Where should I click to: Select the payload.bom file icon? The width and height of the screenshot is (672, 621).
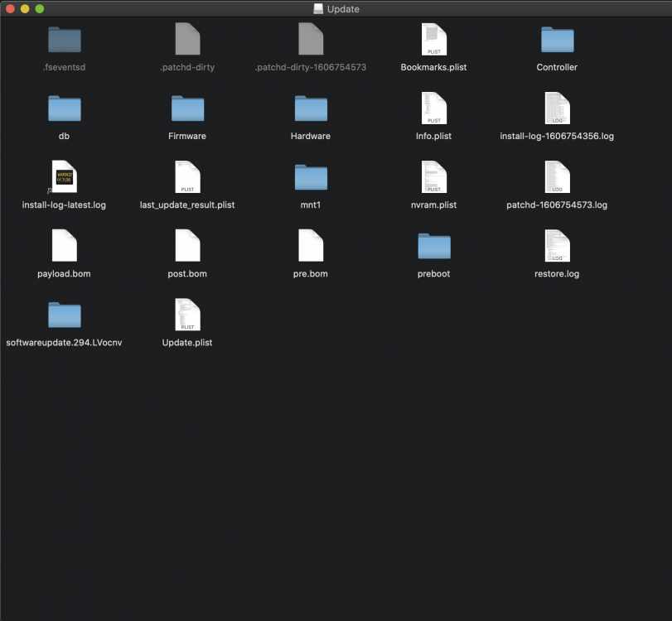[x=65, y=245]
